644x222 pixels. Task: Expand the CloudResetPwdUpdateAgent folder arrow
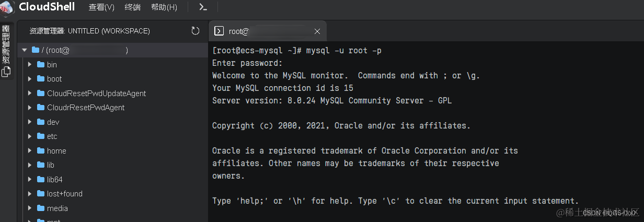(x=30, y=94)
